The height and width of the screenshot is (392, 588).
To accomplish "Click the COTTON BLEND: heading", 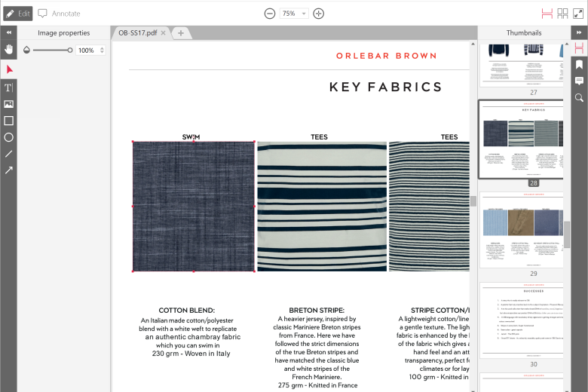I will tap(187, 311).
